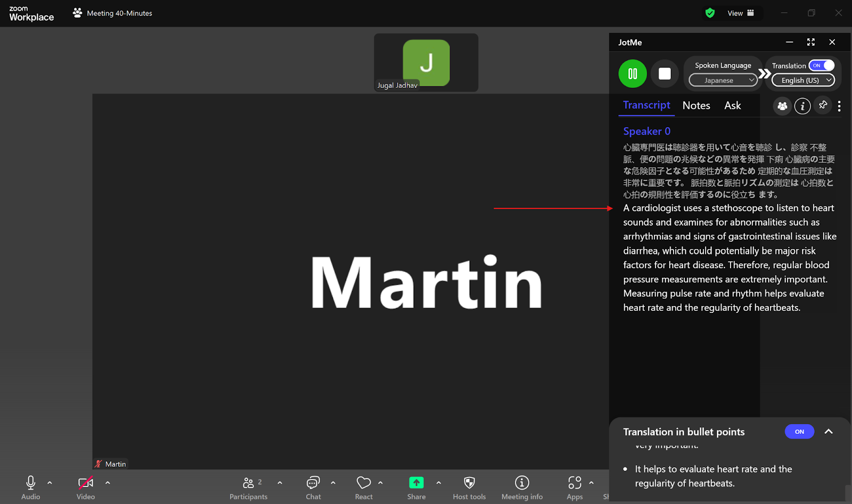This screenshot has width=852, height=504.
Task: Click the Japanese transcript text block
Action: tap(729, 171)
